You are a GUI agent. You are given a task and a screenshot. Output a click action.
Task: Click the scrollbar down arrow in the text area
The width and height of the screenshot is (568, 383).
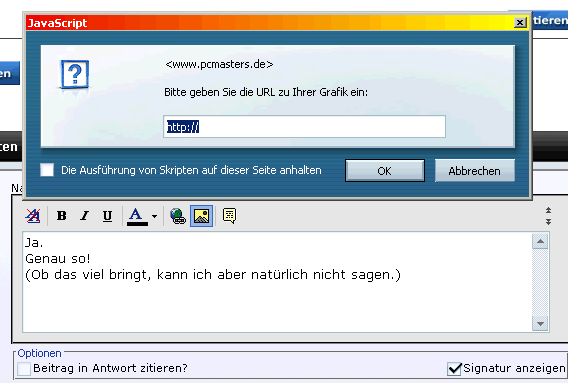pyautogui.click(x=540, y=324)
